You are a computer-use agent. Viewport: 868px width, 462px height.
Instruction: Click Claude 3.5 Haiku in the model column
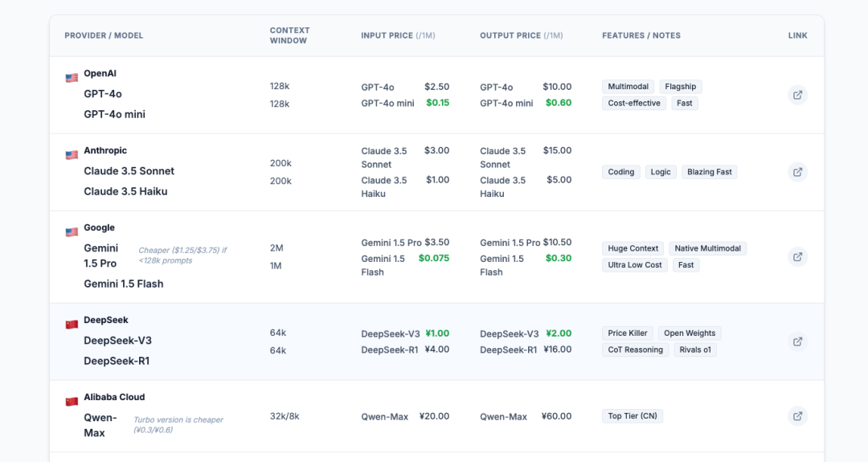pyautogui.click(x=125, y=191)
